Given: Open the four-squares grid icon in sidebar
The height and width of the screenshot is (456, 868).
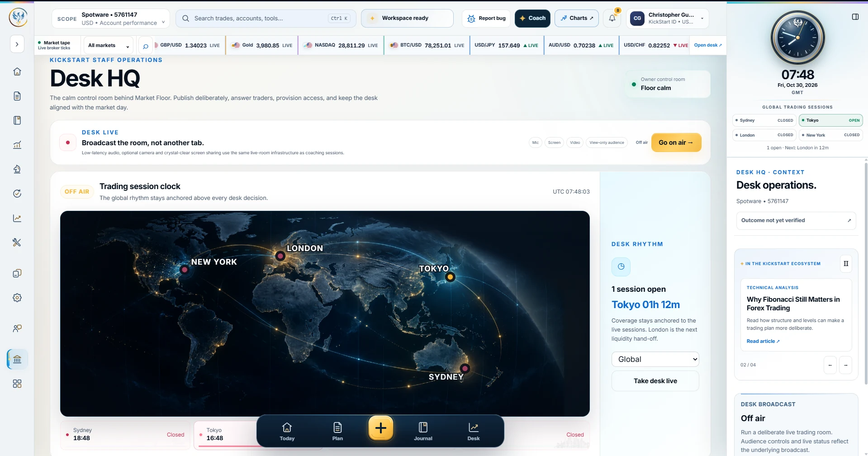Looking at the screenshot, I should [17, 384].
